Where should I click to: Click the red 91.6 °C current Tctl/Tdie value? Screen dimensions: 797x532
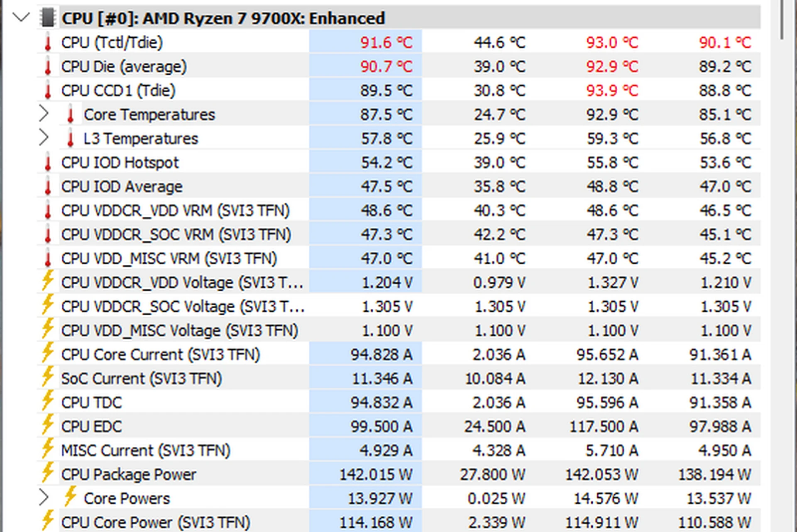coord(386,43)
